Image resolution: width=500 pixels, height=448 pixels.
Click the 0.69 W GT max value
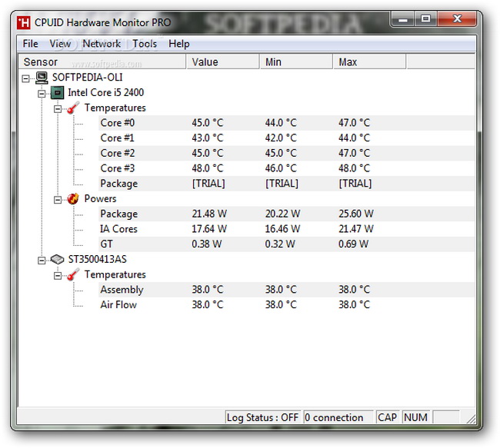353,244
